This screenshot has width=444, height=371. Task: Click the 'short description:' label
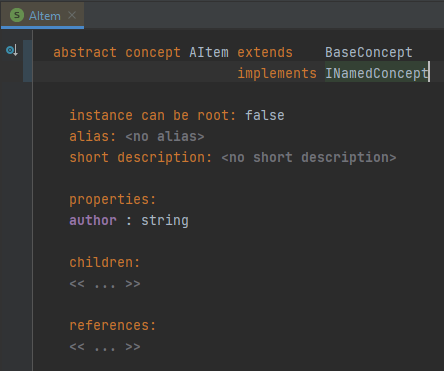pyautogui.click(x=141, y=157)
